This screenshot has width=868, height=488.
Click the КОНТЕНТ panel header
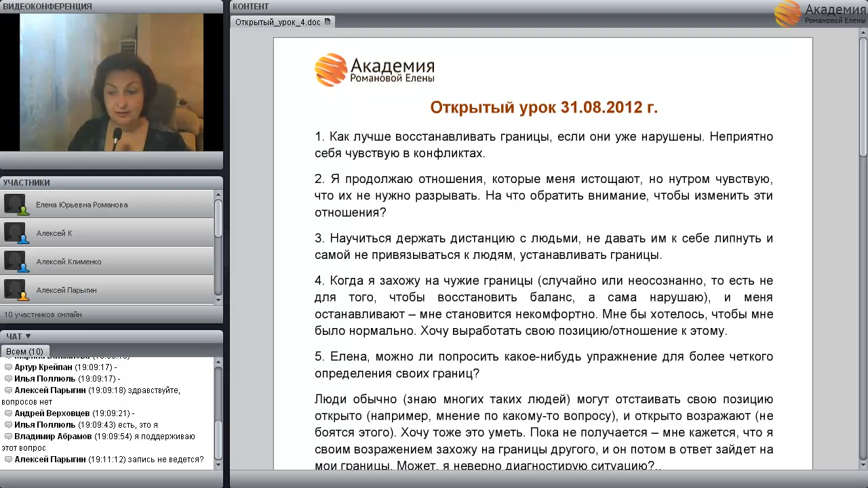[549, 6]
